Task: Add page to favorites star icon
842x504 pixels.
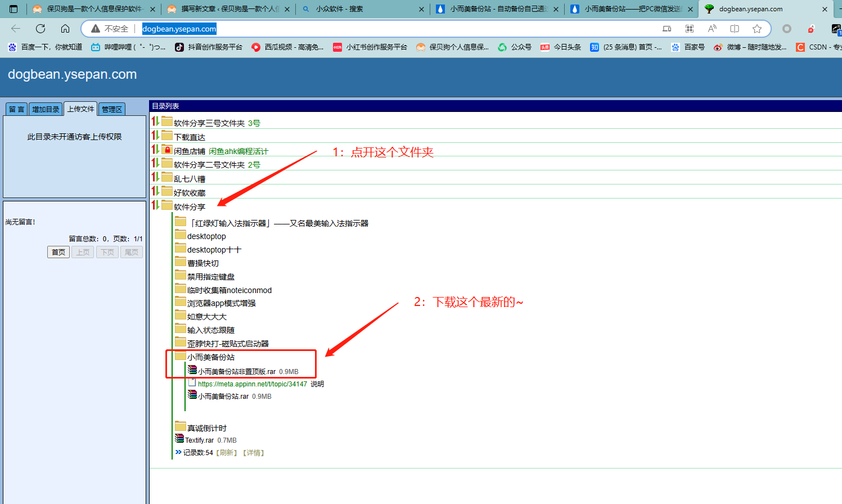Action: (757, 29)
